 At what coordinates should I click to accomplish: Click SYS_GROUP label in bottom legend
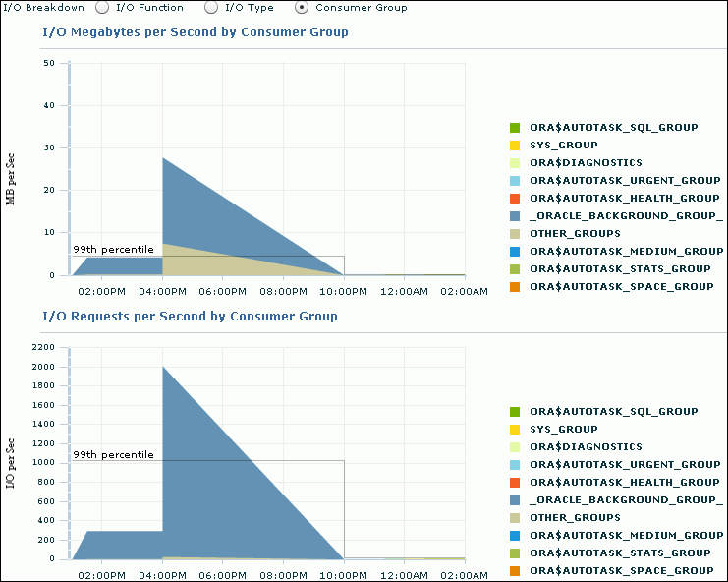click(563, 430)
